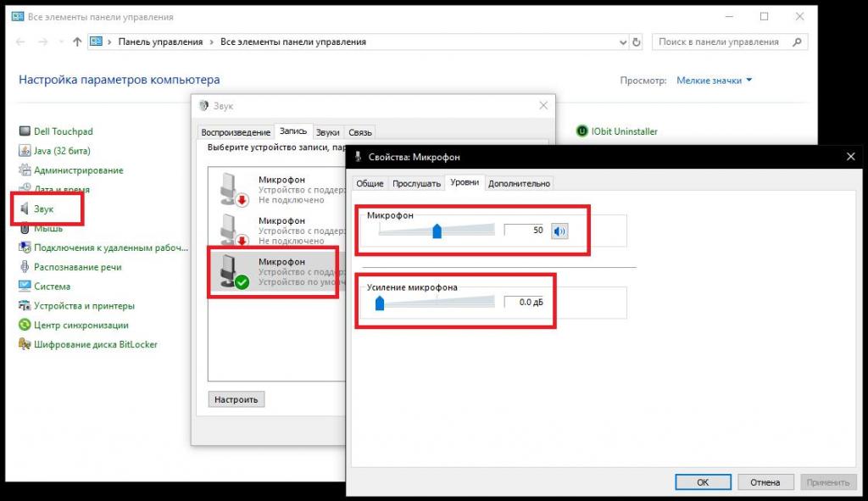
Task: Open the Звуки tab in Звук window
Action: [x=328, y=132]
